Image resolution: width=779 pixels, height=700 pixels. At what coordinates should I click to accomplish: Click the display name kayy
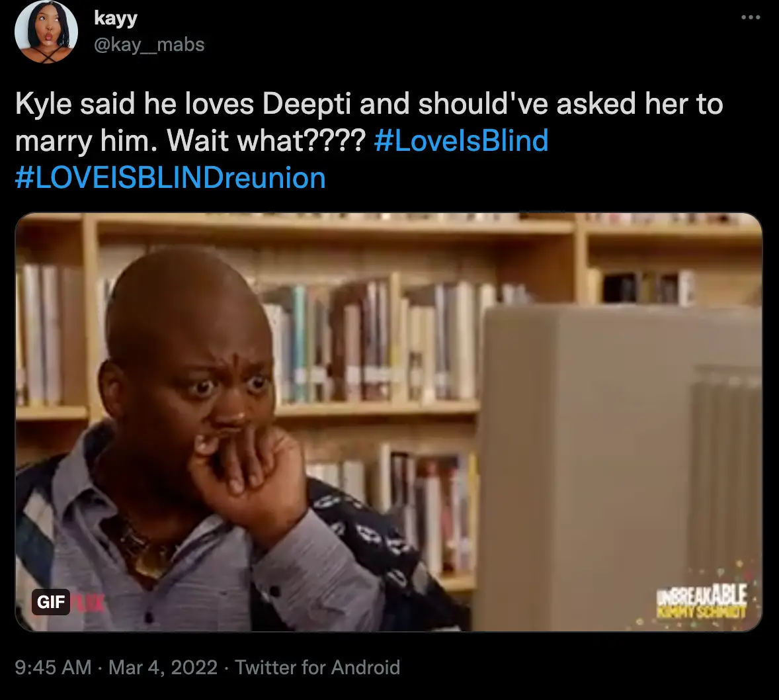(x=116, y=18)
